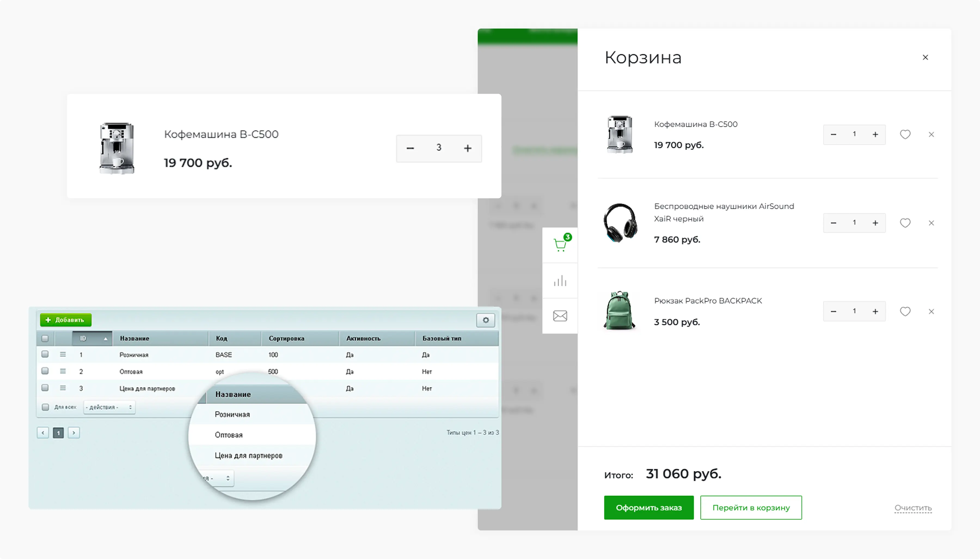The image size is (980, 559).
Task: Click the comparison bar chart sidebar icon
Action: point(560,281)
